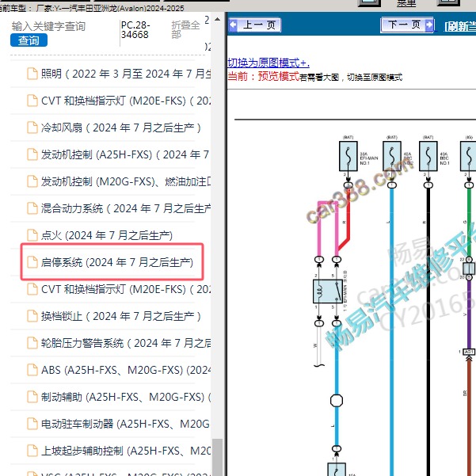Click the left arrow icon on 上一页
This screenshot has height=476, width=476.
coord(233,25)
